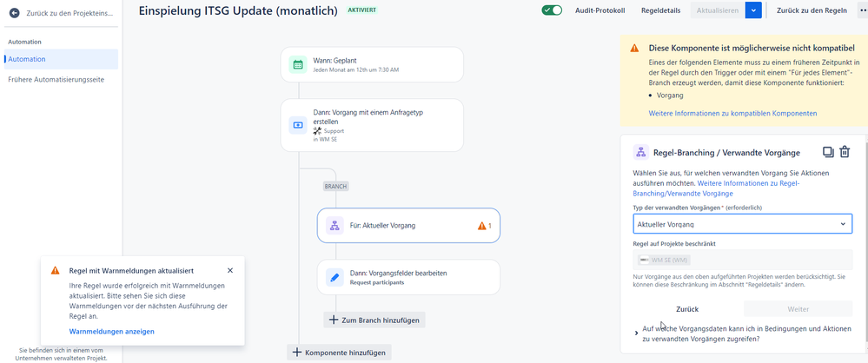Viewport: 868px width, 363px height.
Task: Click the warning icon in the toast notification
Action: 55,271
